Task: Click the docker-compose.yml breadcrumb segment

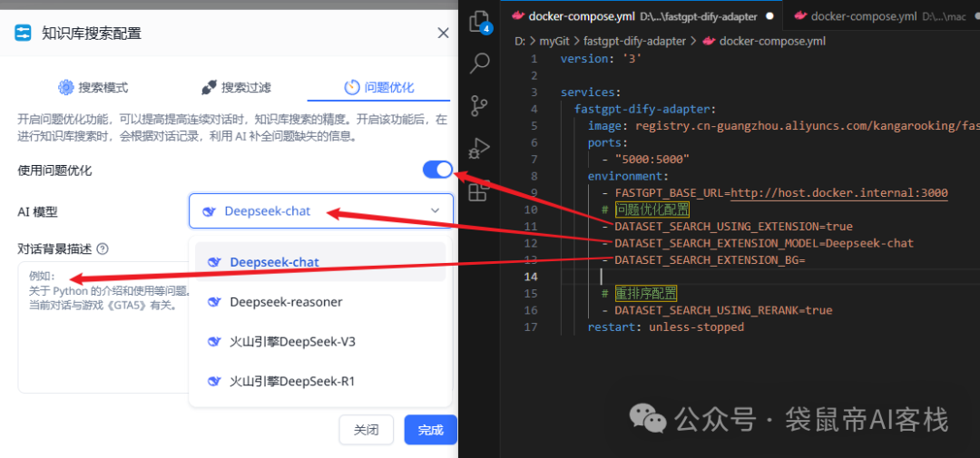Action: [x=772, y=42]
